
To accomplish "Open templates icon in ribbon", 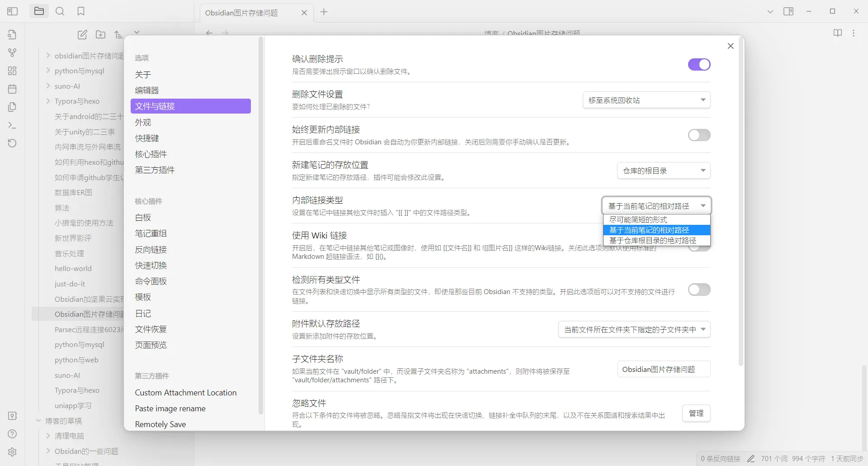I will click(12, 107).
